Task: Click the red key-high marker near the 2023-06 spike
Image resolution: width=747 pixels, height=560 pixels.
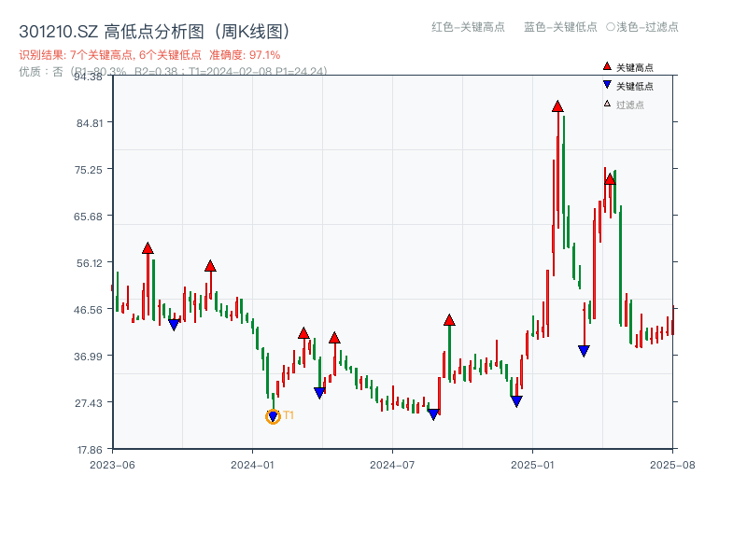Action: click(x=147, y=247)
